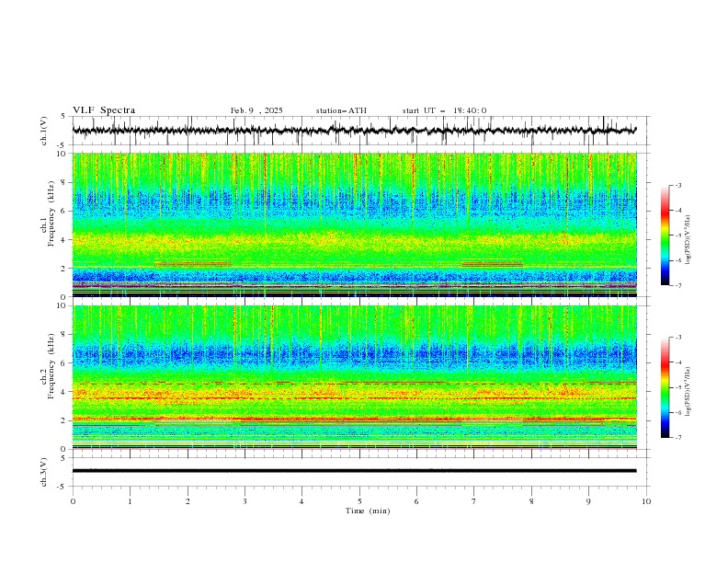Click the "5" tick on ch.3(V) axis
This screenshot has height=563, width=728.
tap(63, 458)
